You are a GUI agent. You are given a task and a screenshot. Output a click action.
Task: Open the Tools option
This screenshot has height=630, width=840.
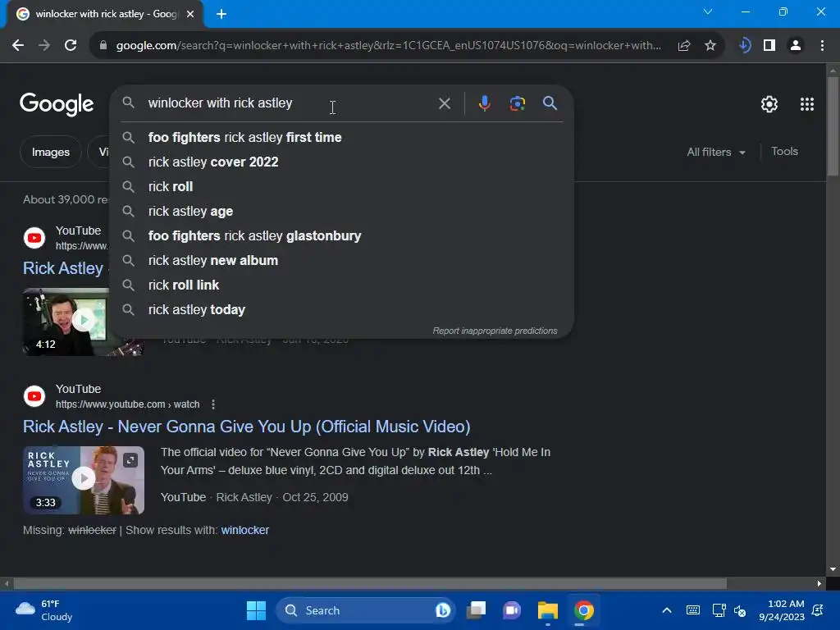click(784, 152)
